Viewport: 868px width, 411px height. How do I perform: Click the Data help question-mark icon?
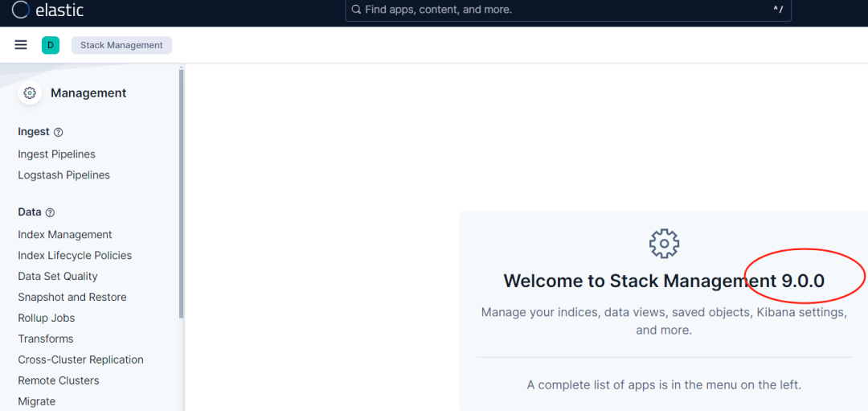point(51,212)
